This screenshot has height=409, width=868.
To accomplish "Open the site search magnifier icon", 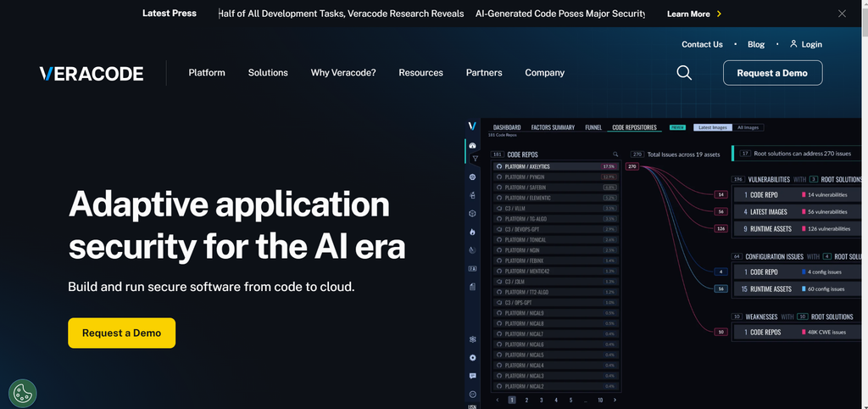I will (x=684, y=73).
